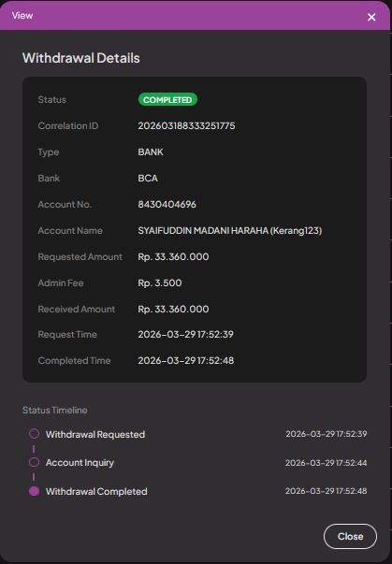Select the Account Inquiry timeline circle
The image size is (392, 564).
coord(35,462)
